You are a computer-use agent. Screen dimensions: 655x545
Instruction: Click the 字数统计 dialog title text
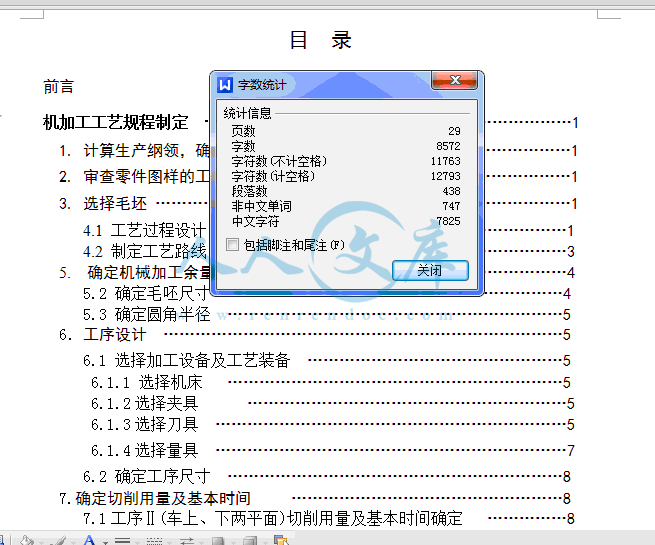coord(262,85)
